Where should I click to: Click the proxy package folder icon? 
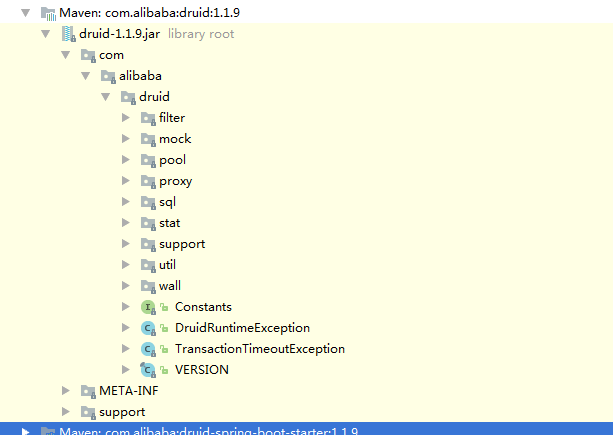pyautogui.click(x=148, y=181)
